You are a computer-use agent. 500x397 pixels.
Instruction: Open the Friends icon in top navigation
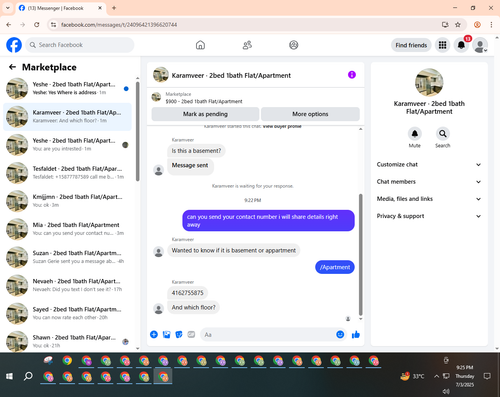[247, 45]
